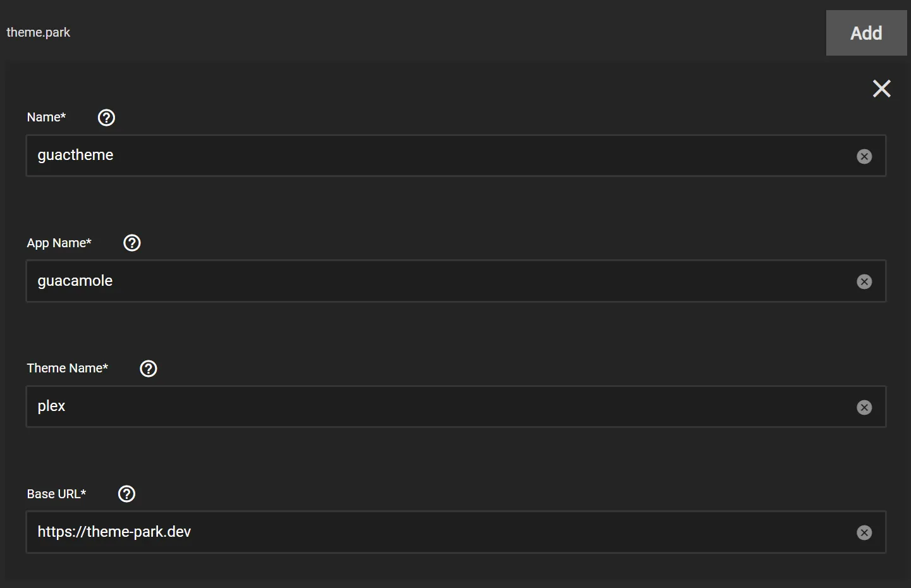Click the theme.park section title

[x=39, y=32]
